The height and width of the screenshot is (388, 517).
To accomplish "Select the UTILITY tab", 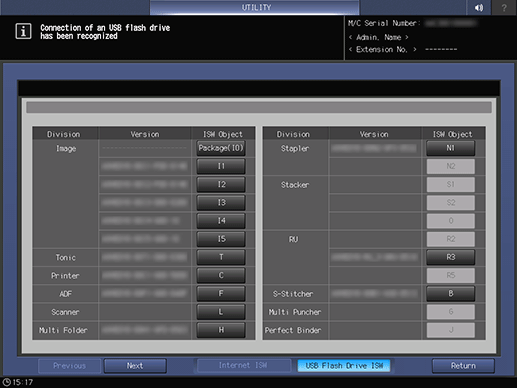I will click(255, 7).
